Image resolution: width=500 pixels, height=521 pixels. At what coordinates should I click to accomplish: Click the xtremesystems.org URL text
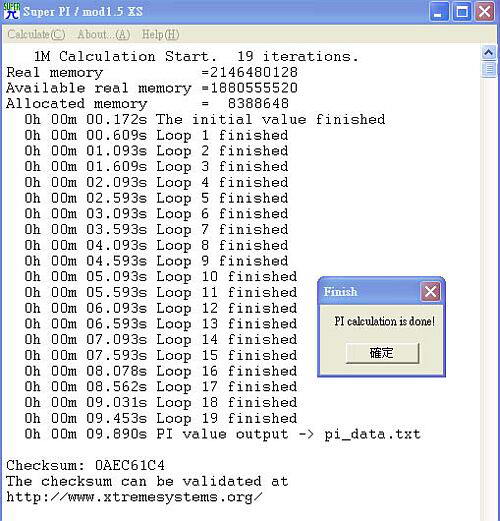click(x=134, y=497)
